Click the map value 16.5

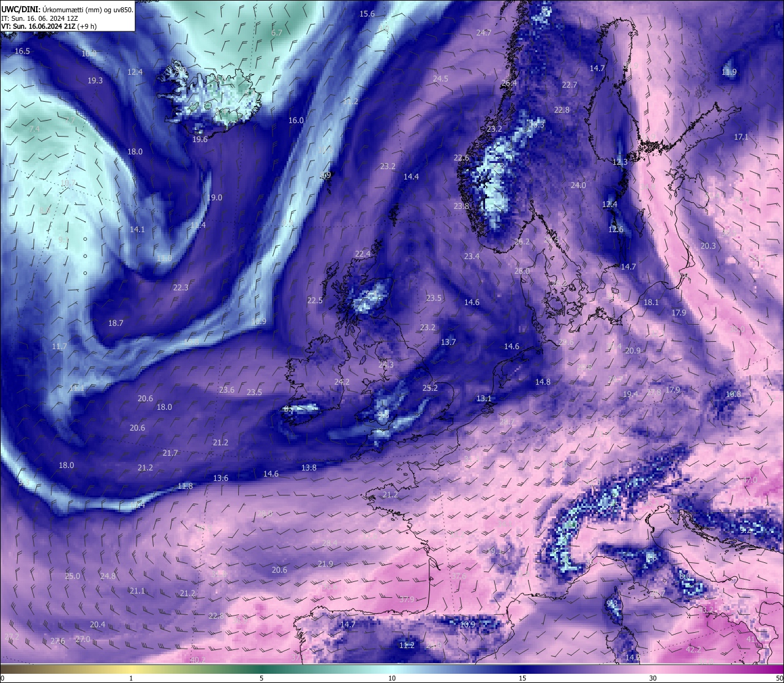point(22,51)
